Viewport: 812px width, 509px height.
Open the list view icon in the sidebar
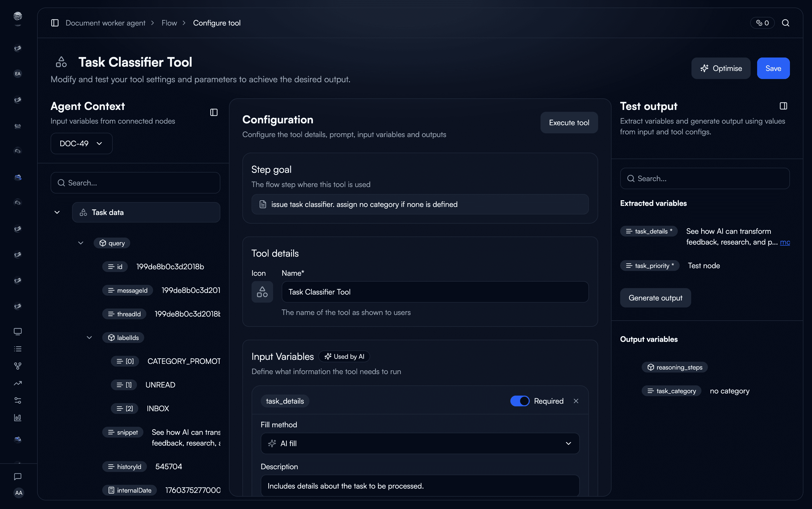click(17, 348)
